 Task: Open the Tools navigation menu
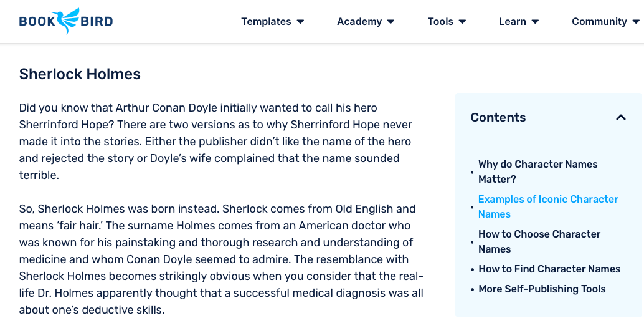tap(440, 22)
